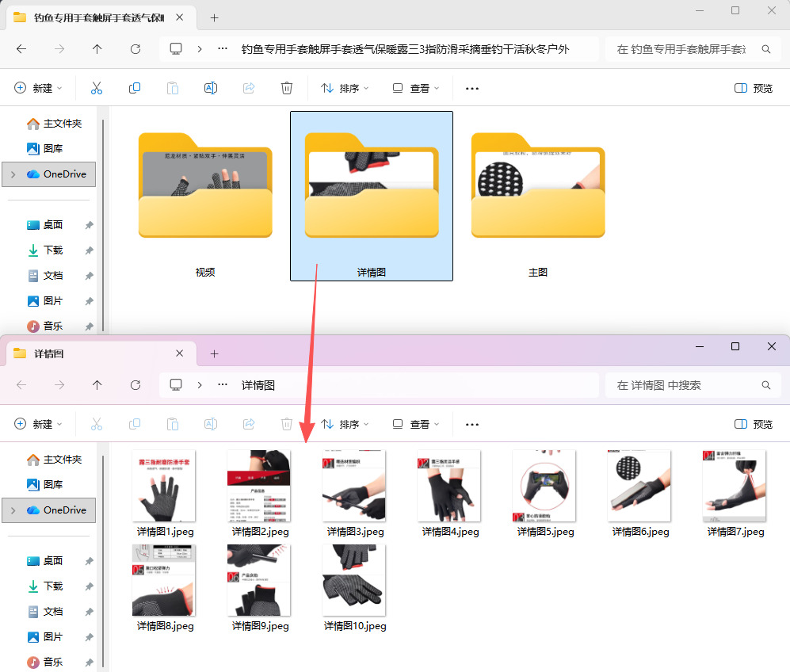The width and height of the screenshot is (790, 672).
Task: Click the Up arrow in the 详情图 window
Action: [x=97, y=385]
